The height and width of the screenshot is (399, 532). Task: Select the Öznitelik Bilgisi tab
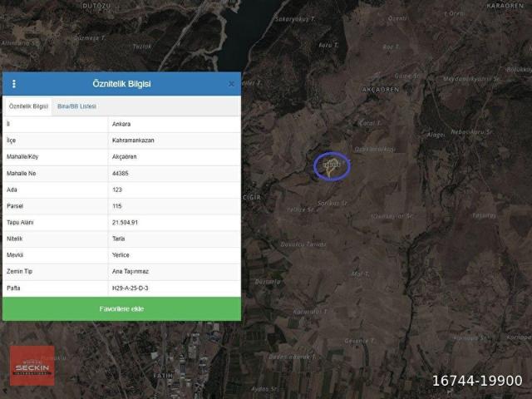point(28,107)
